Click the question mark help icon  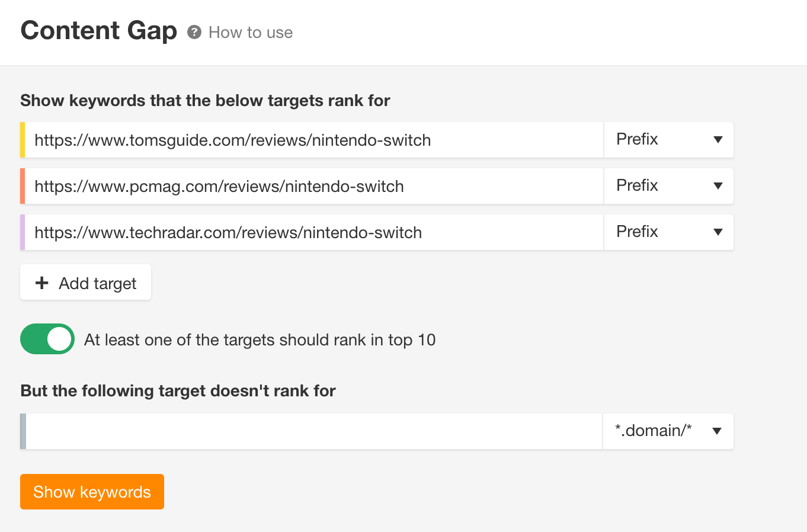pos(194,32)
